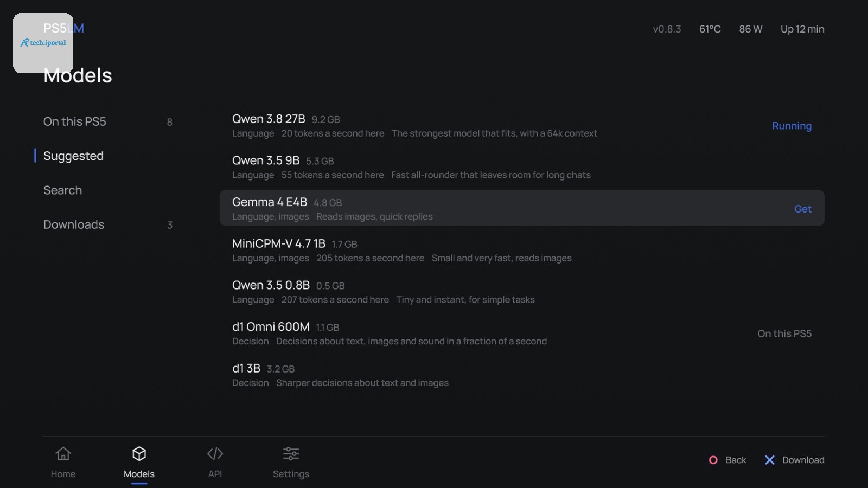Screen dimensions: 868x488
Task: Click the blue X Download icon
Action: point(770,460)
